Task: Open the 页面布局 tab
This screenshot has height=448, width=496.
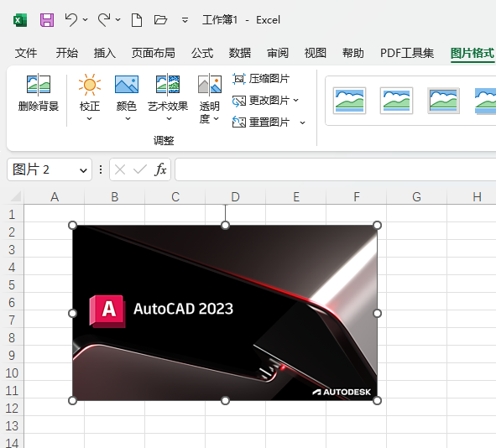Action: [153, 53]
